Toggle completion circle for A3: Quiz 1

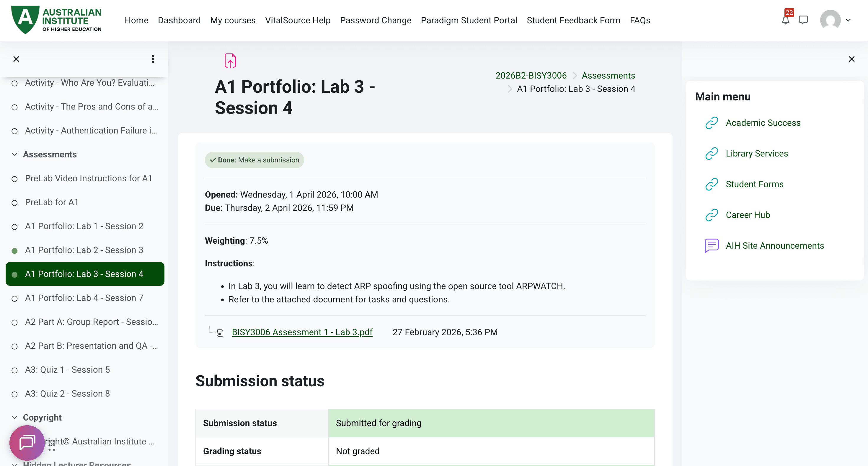14,370
